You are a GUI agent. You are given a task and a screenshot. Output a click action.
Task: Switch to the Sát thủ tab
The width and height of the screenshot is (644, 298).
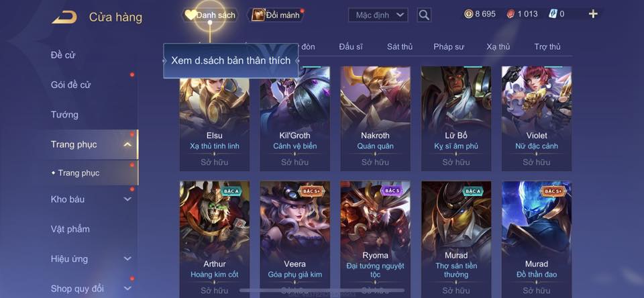coord(400,46)
